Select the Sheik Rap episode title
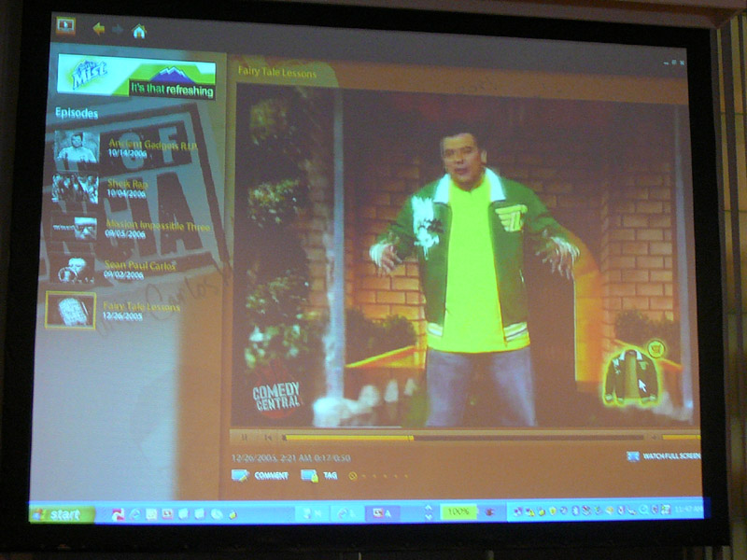This screenshot has height=560, width=747. (x=127, y=183)
